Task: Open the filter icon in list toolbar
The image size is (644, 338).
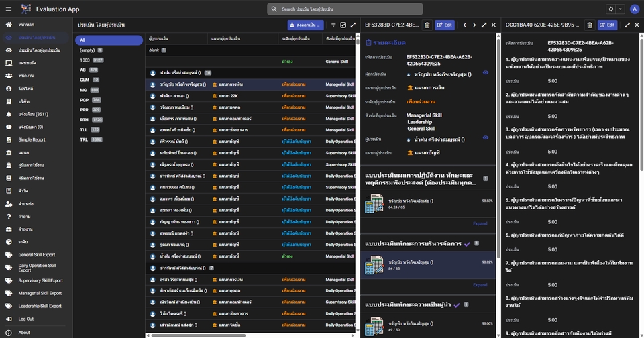Action: [x=333, y=25]
